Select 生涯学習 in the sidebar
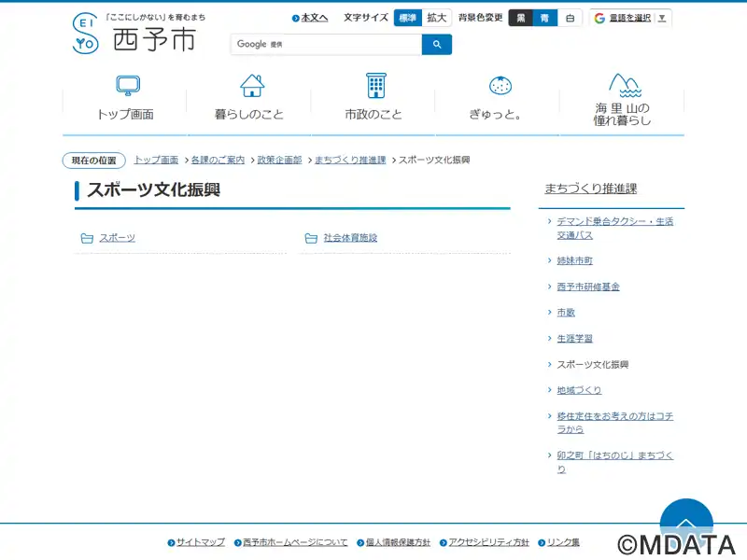The height and width of the screenshot is (560, 747). (x=574, y=339)
